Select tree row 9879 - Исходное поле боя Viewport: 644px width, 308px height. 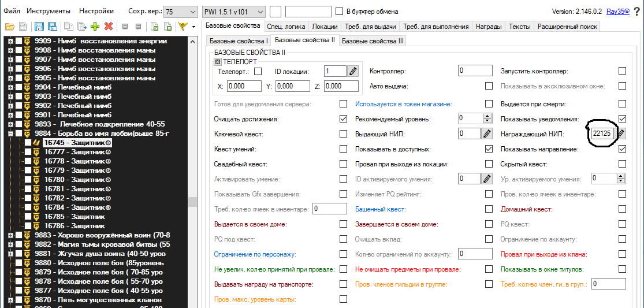click(99, 272)
